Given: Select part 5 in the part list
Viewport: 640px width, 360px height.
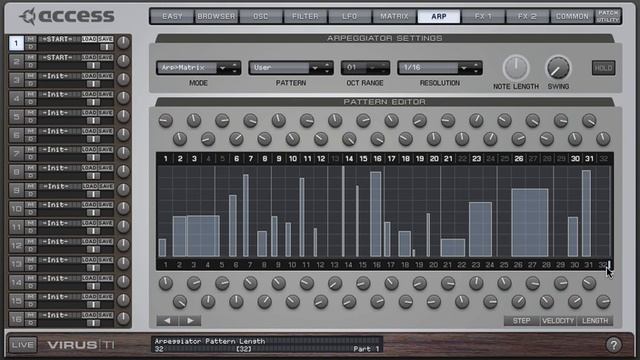Looking at the screenshot, I should point(16,117).
